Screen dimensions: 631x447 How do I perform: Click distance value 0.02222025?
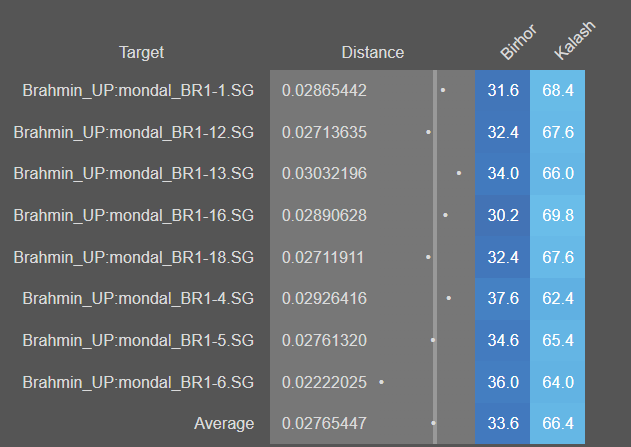pyautogui.click(x=324, y=382)
